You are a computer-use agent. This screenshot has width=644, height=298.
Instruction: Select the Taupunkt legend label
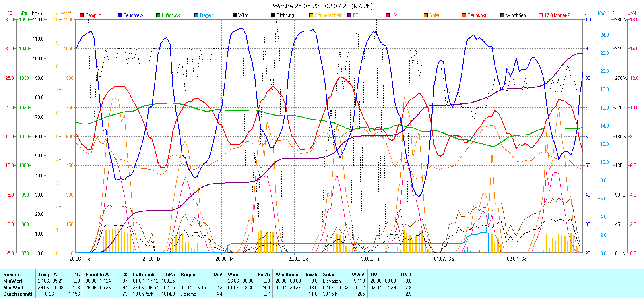click(477, 15)
